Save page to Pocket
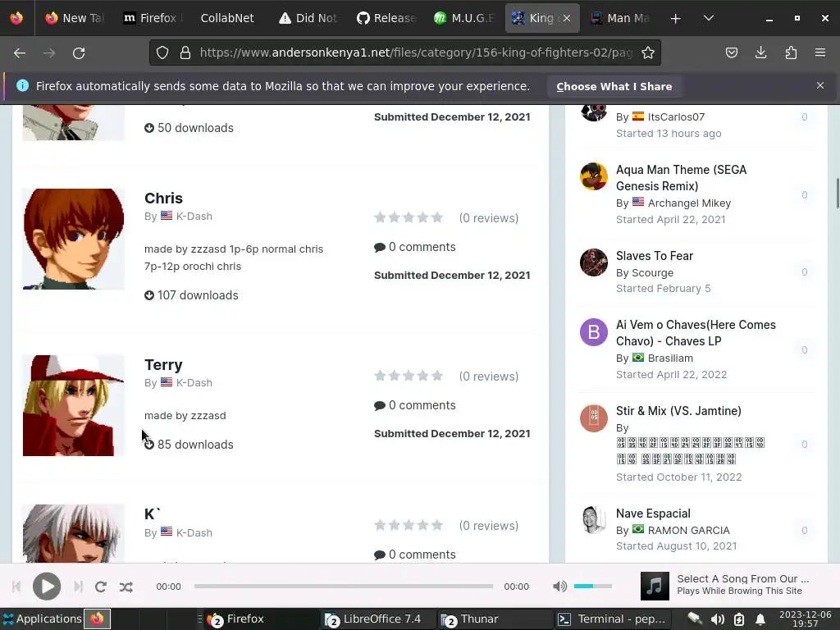The width and height of the screenshot is (840, 630). click(x=731, y=52)
